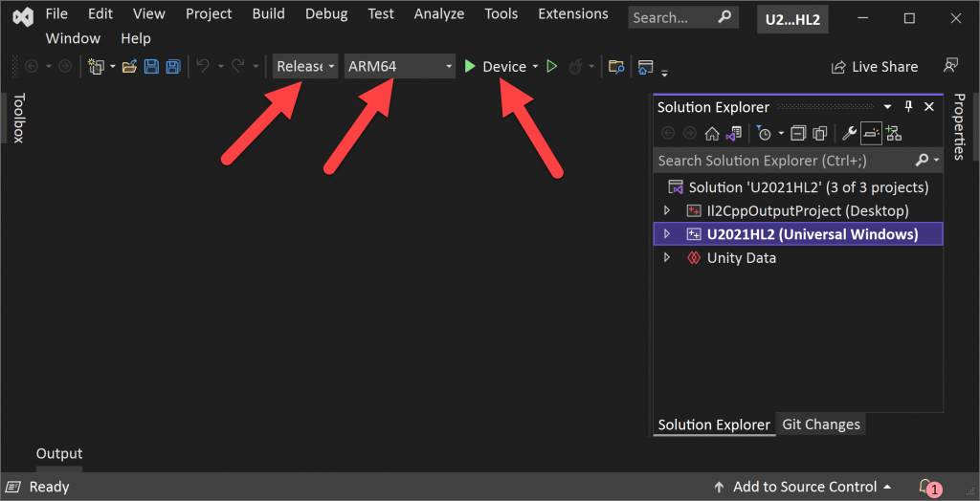
Task: Open the View menu
Action: [148, 13]
